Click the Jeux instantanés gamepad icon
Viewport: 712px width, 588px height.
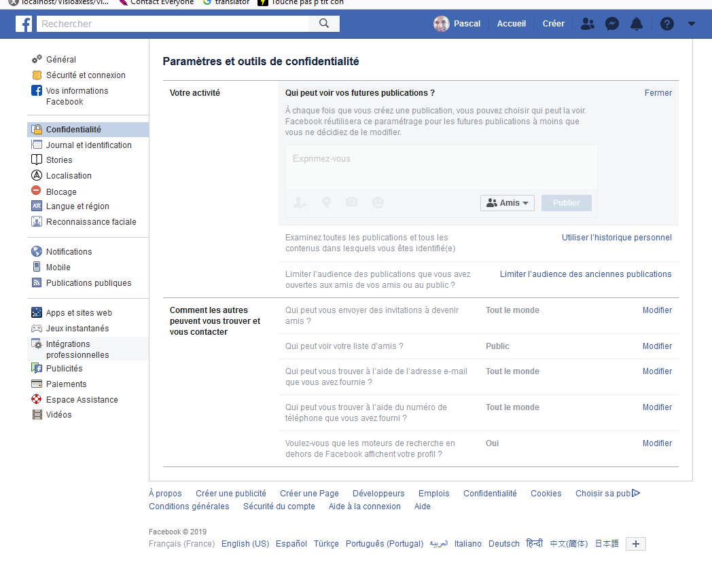click(37, 328)
